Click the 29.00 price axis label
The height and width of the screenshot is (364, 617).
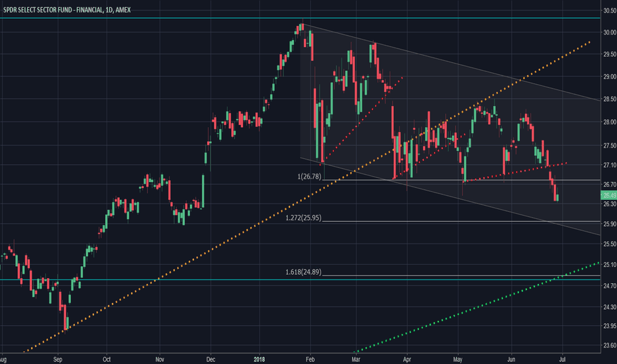[610, 77]
